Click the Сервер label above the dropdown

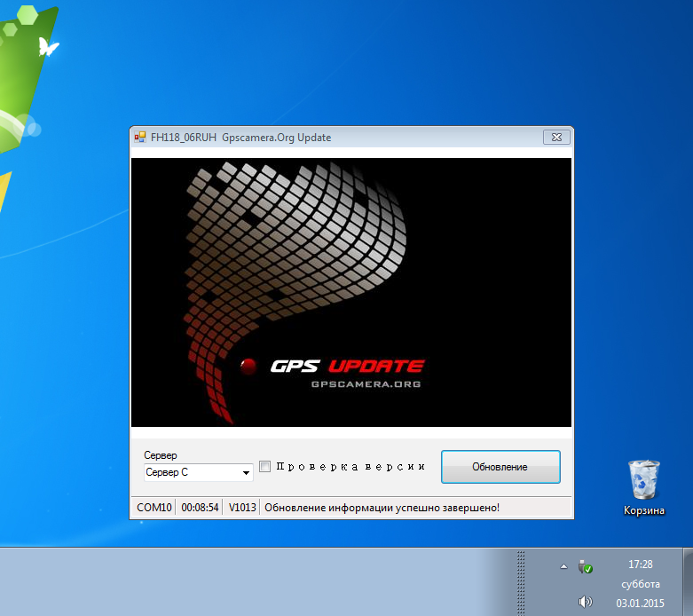point(161,455)
